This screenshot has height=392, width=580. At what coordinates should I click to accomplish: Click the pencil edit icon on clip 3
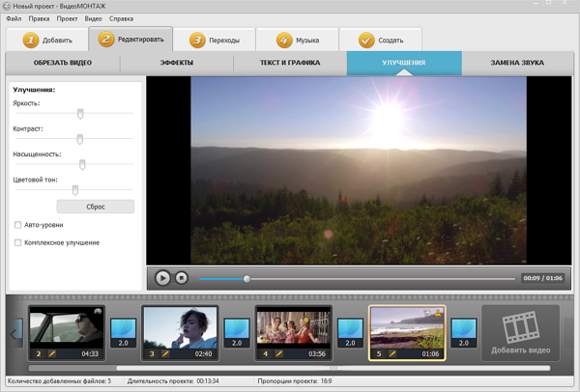[x=165, y=354]
